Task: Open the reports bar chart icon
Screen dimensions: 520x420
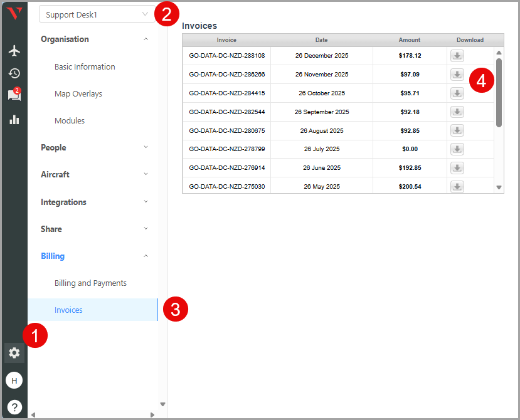Action: (14, 119)
